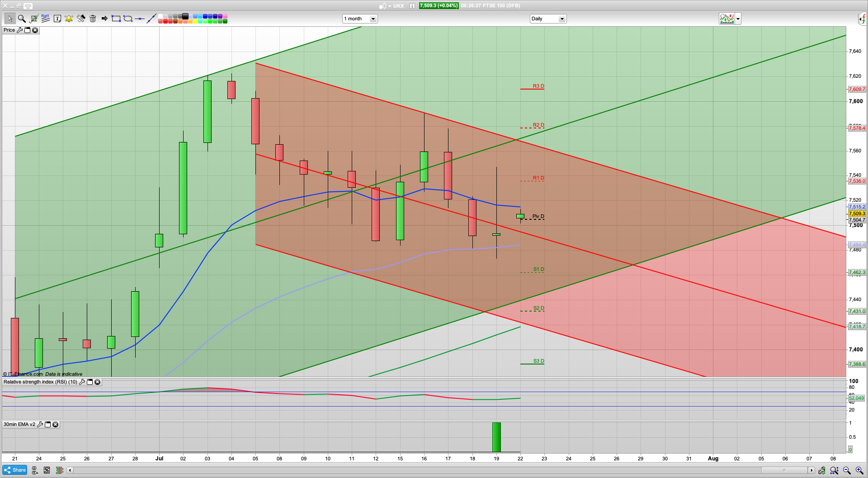
Task: Maximize the 30min EMA v2 panel
Action: (x=47, y=424)
